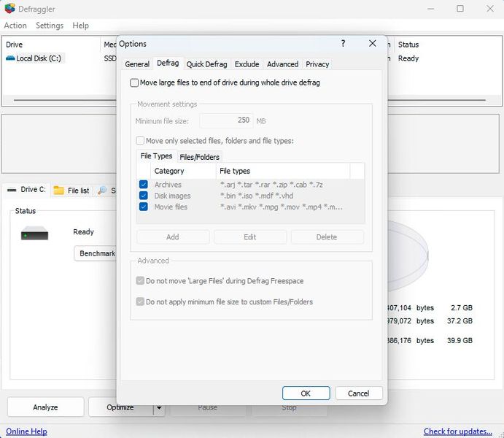Click the hard drive icon in the Status panel
504x438 pixels.
(x=34, y=233)
